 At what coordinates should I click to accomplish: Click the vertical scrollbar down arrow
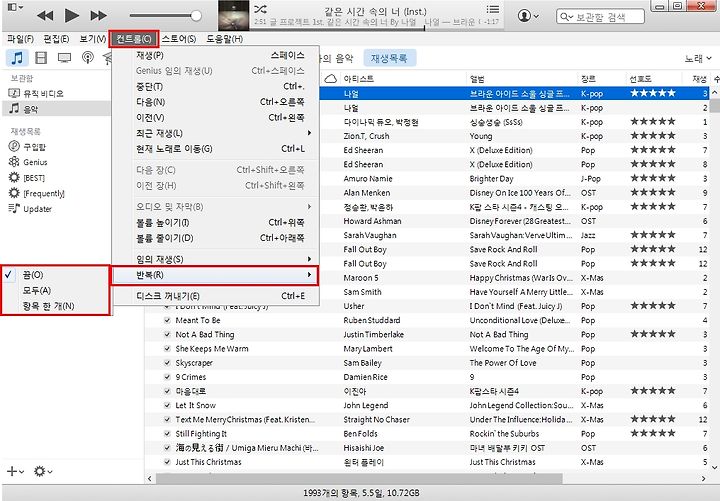coord(714,467)
